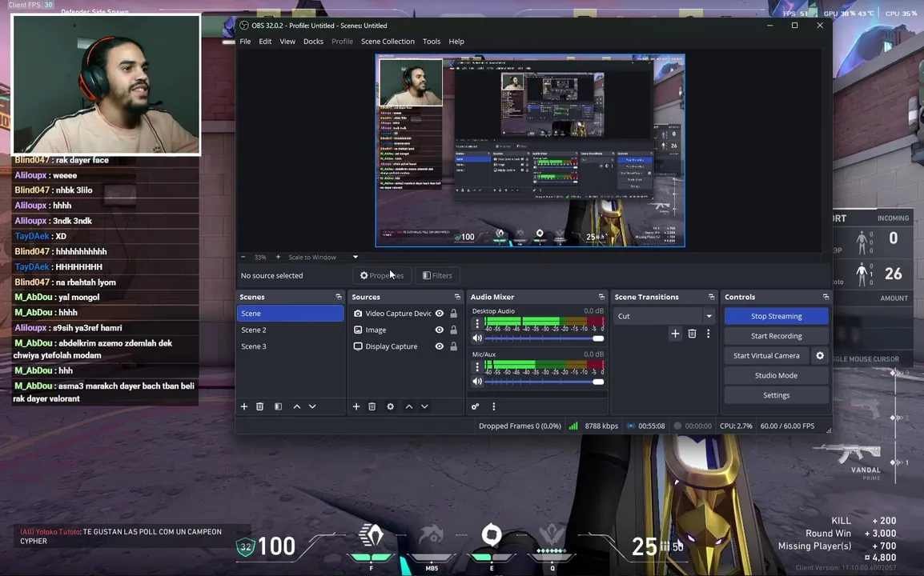Move source up arrow in Sources dock
The image size is (924, 576).
point(409,406)
